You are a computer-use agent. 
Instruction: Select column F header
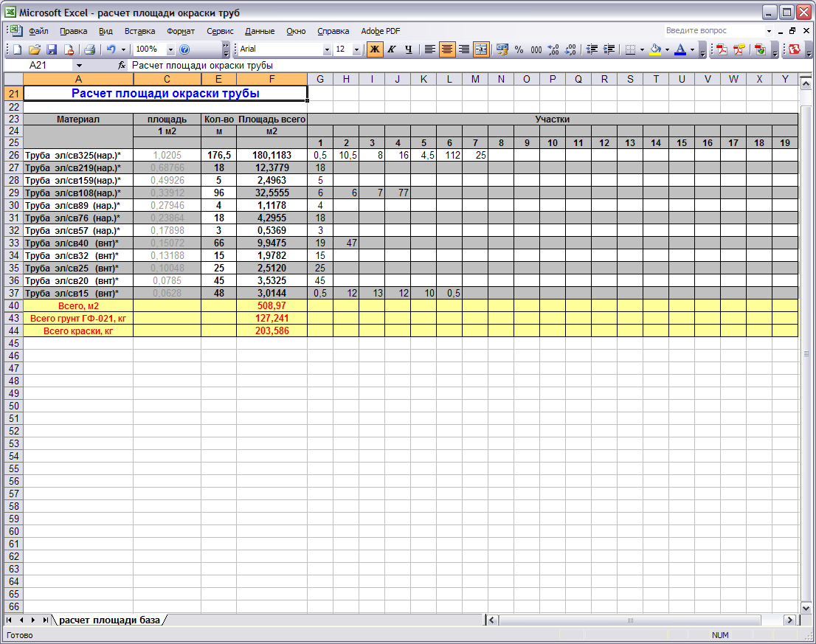272,79
